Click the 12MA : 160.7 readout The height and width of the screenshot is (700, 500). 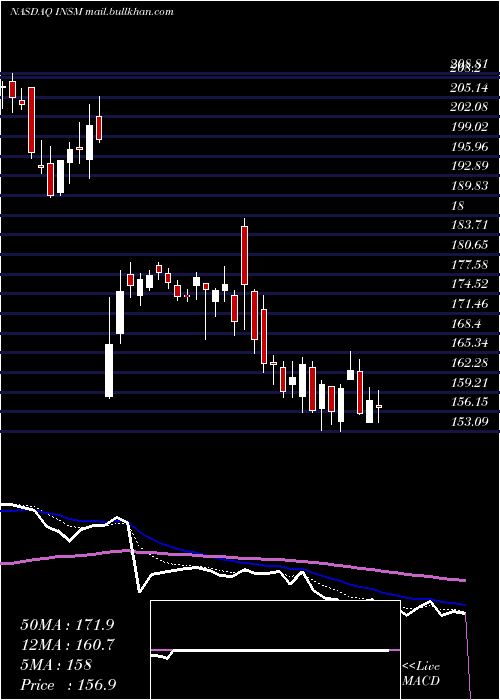(67, 645)
